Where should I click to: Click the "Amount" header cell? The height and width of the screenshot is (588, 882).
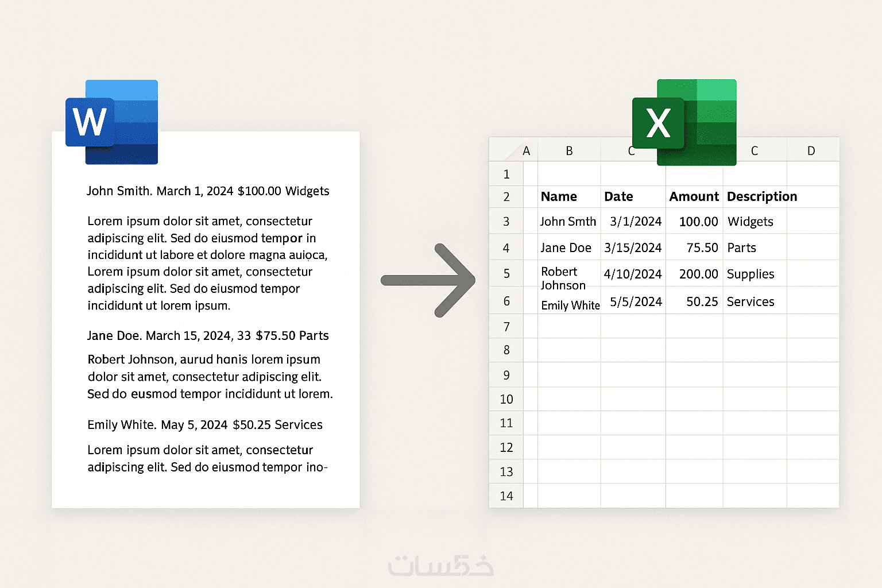[x=694, y=197]
